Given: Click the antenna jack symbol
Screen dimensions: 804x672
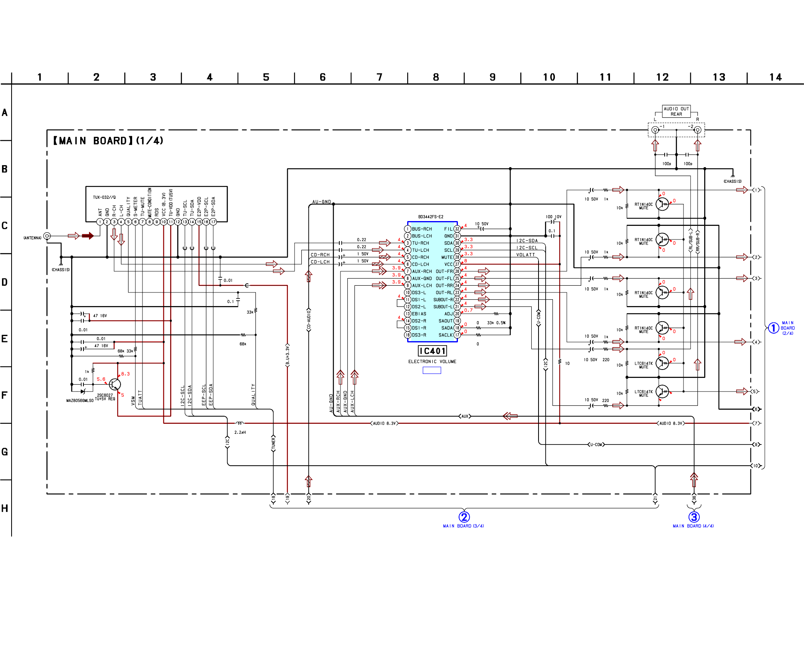Looking at the screenshot, I should coord(47,236).
